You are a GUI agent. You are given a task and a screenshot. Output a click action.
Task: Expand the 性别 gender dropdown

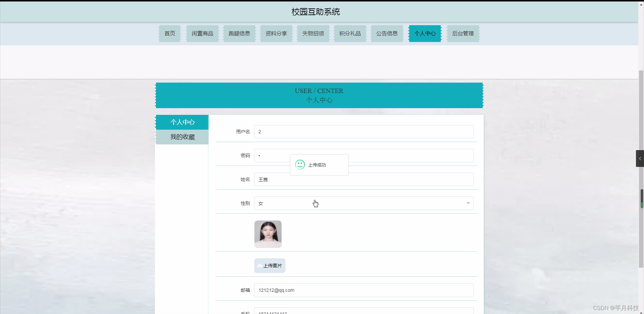click(363, 203)
